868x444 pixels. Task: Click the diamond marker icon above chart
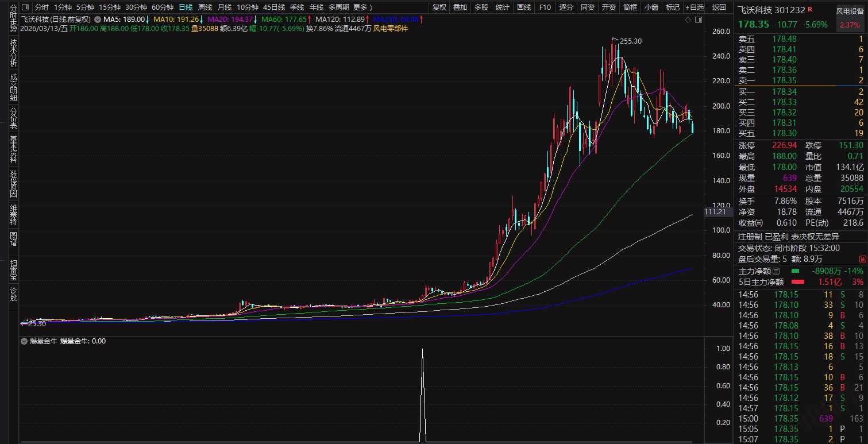[688, 20]
